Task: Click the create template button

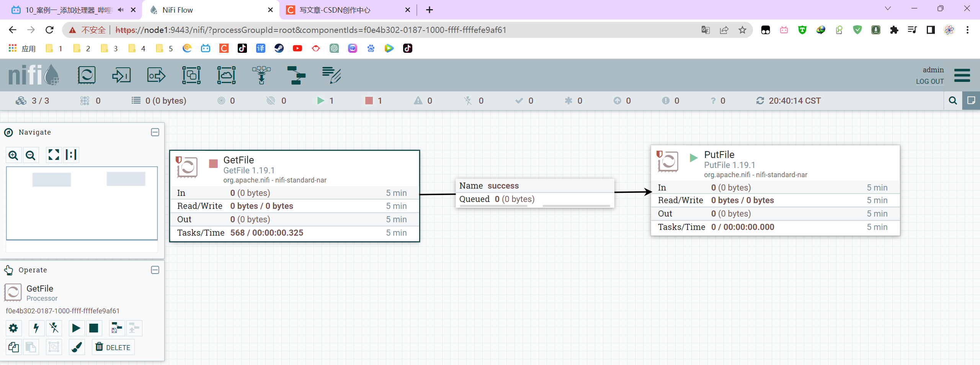Action: [x=117, y=328]
